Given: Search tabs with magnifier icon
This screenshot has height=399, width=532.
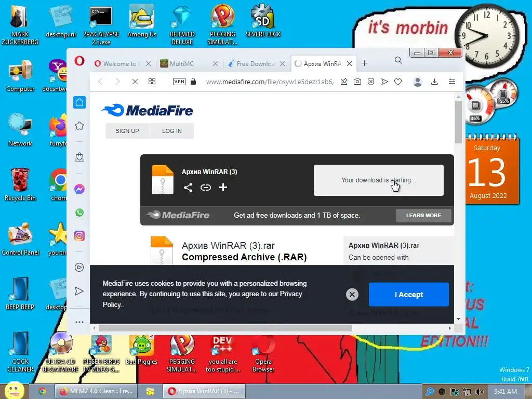Looking at the screenshot, I should (398, 60).
